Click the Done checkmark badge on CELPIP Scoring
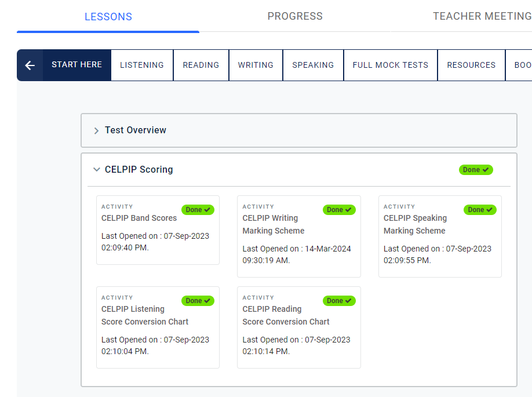The image size is (532, 397). (475, 169)
